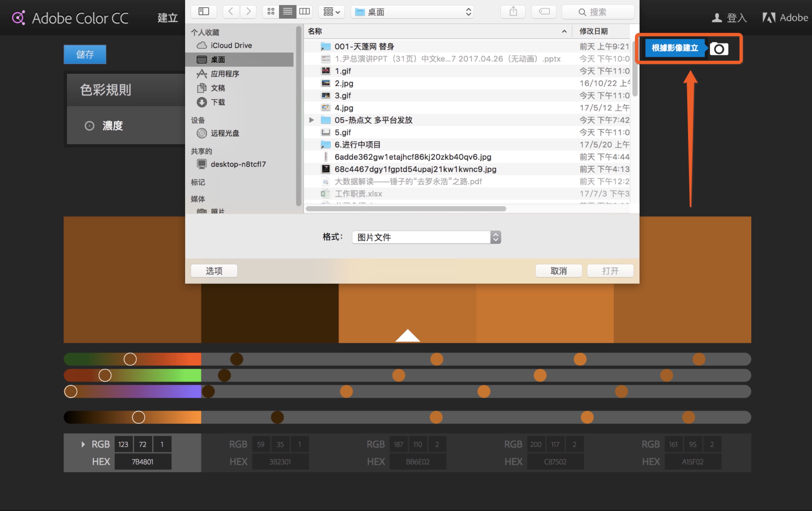Viewport: 812px width, 511px height.
Task: Select 桌面 in the sidebar
Action: point(239,59)
